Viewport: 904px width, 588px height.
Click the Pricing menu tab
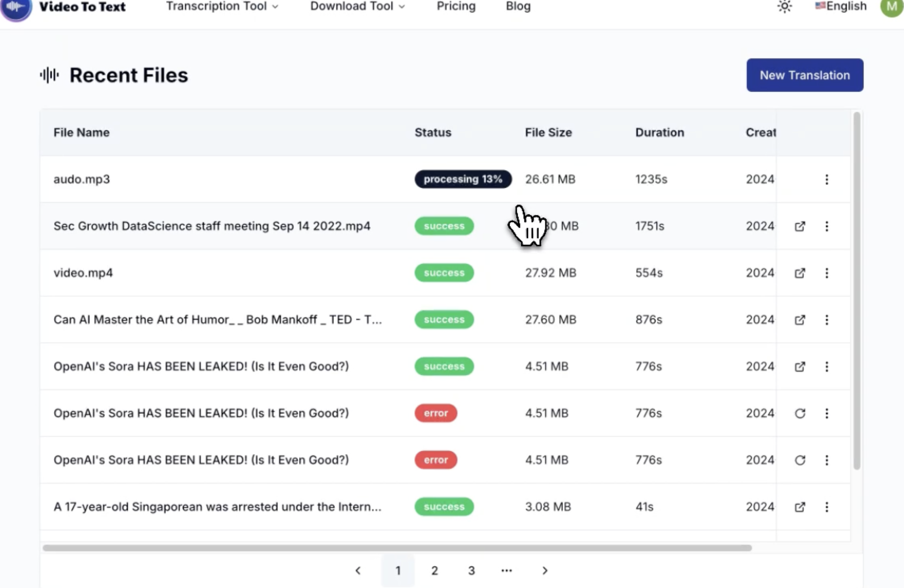coord(456,7)
